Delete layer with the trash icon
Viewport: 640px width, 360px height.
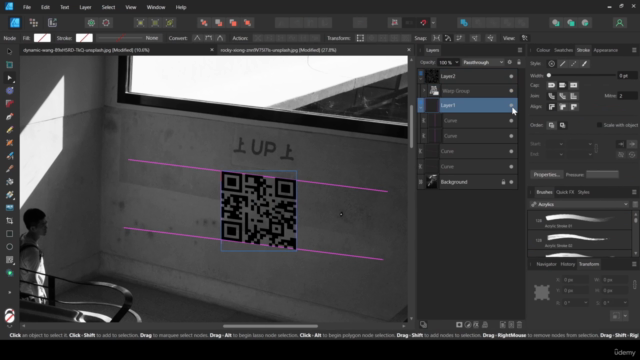[x=519, y=325]
